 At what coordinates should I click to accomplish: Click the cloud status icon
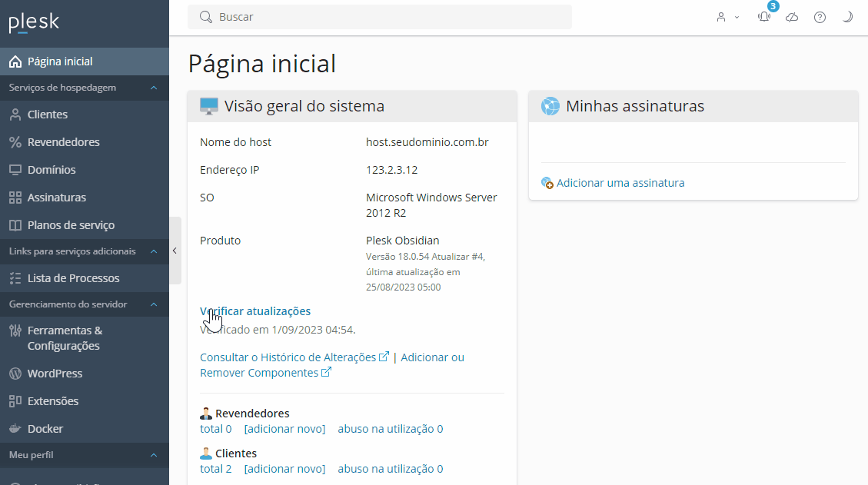[792, 17]
